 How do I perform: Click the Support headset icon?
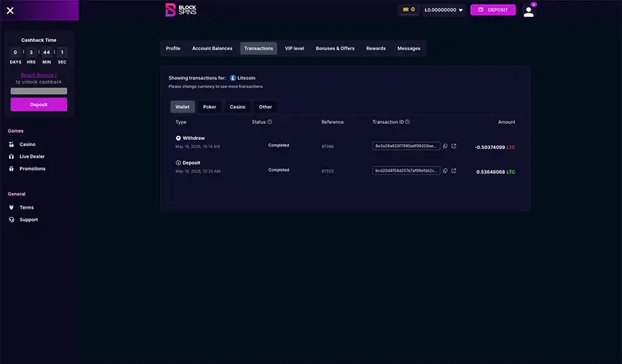click(x=11, y=220)
